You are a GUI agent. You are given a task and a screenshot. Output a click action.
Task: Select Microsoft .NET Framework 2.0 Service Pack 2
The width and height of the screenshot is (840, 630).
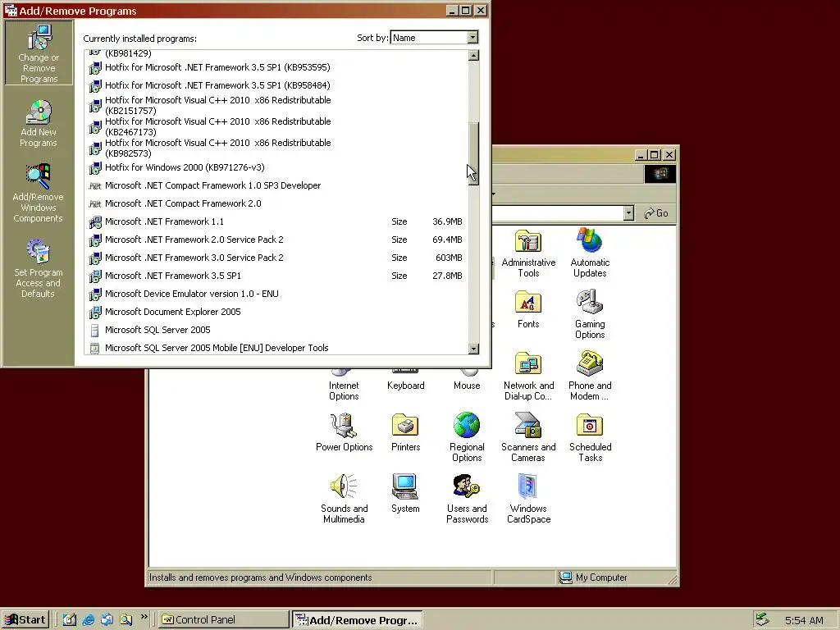click(276, 240)
